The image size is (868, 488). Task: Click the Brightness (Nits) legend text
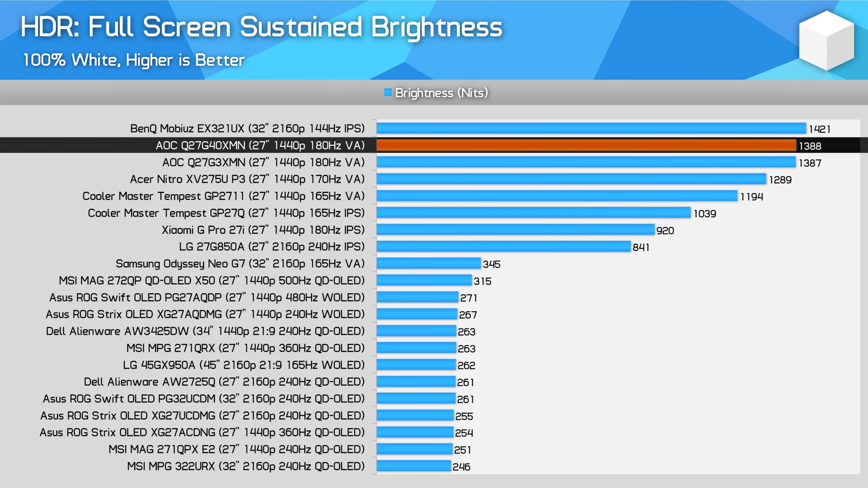tap(441, 93)
